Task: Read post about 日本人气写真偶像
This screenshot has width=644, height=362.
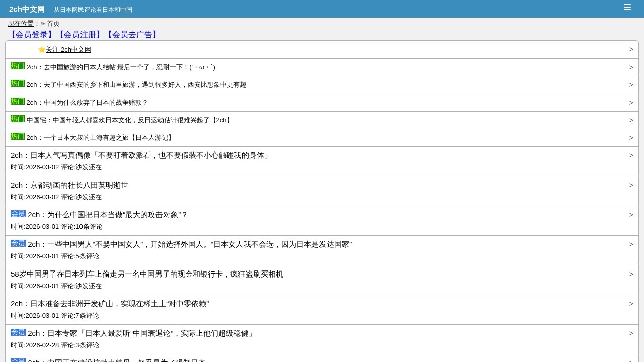Action: pyautogui.click(x=140, y=155)
